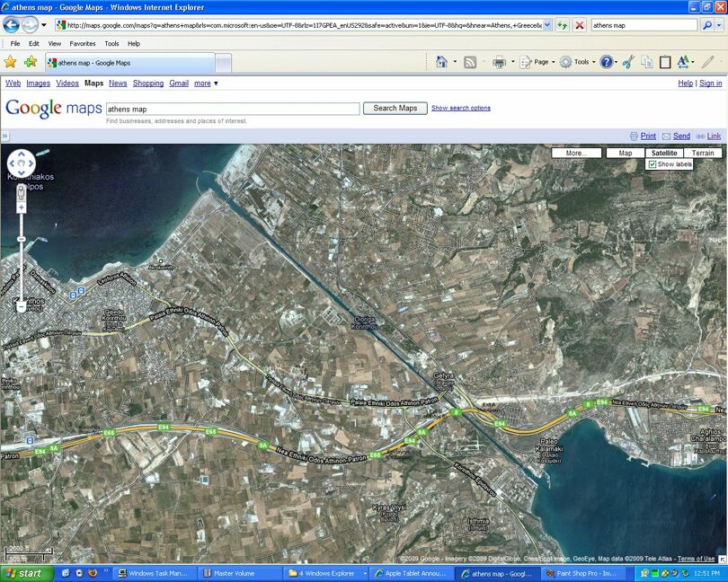Pan the map up with the arrow
The width and height of the screenshot is (728, 582).
click(22, 154)
